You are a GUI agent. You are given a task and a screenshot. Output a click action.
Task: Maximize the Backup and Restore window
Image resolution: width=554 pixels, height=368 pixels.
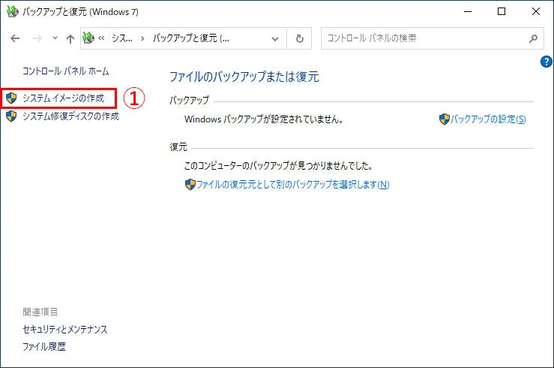coord(501,12)
